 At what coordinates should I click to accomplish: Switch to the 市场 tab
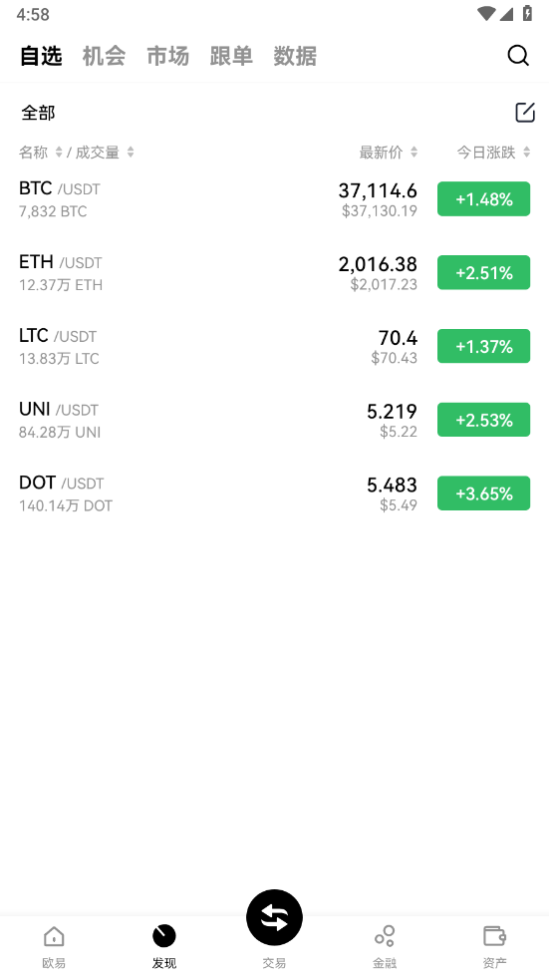point(167,56)
